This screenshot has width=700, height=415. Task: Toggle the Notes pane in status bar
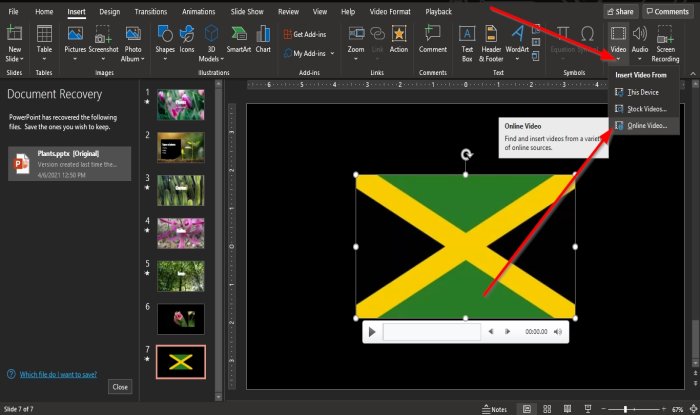pos(494,409)
